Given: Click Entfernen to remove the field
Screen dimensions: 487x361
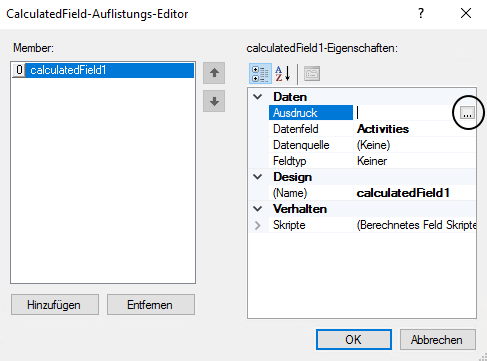Looking at the screenshot, I should pos(151,305).
